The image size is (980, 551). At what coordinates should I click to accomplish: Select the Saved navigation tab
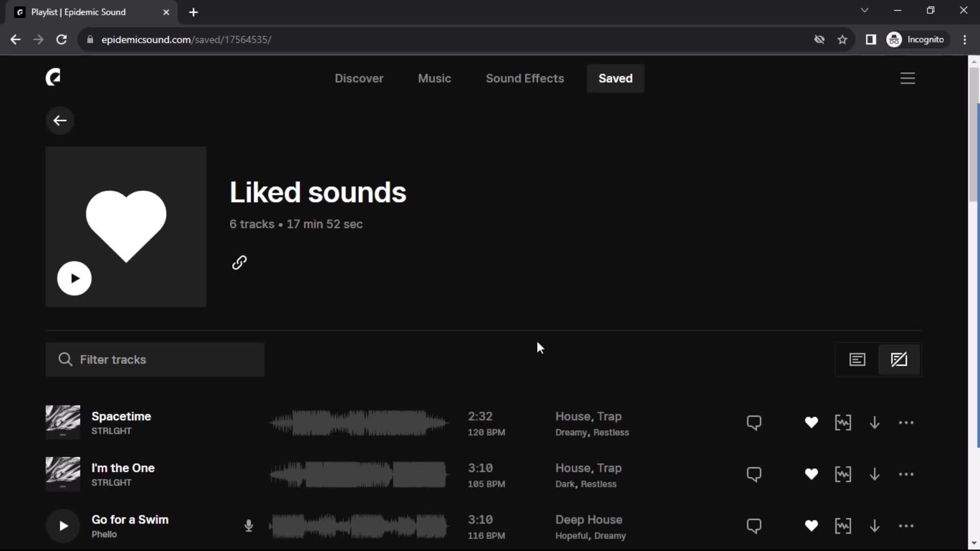point(615,78)
